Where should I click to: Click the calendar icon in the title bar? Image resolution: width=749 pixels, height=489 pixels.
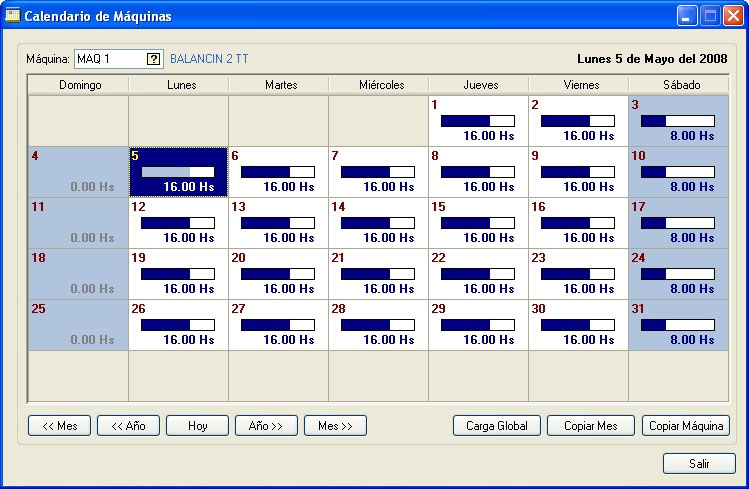(x=13, y=16)
